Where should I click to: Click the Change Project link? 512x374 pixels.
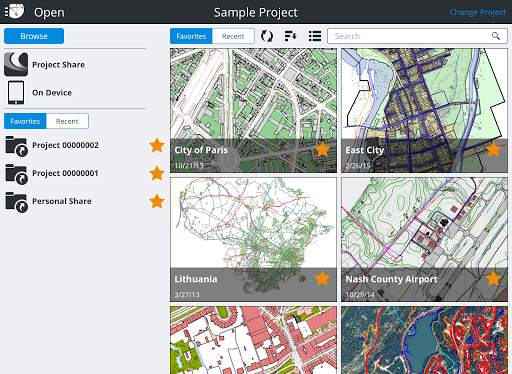coord(477,12)
